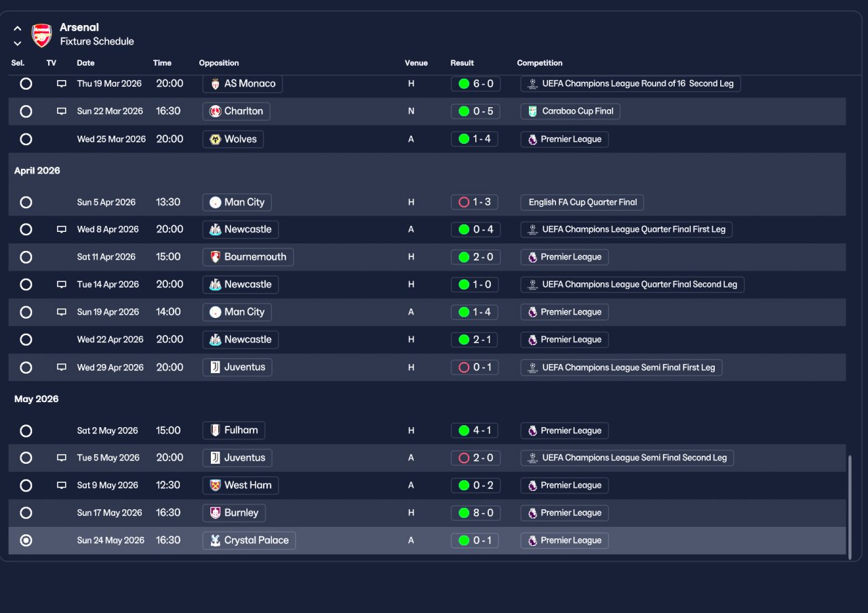This screenshot has height=613, width=868.
Task: Select radio button for Sun 5 Apr fixture
Action: pos(26,202)
